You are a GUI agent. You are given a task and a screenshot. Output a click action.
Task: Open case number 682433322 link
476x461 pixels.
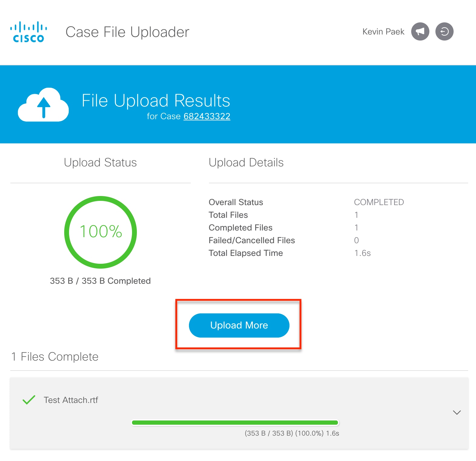(x=207, y=116)
